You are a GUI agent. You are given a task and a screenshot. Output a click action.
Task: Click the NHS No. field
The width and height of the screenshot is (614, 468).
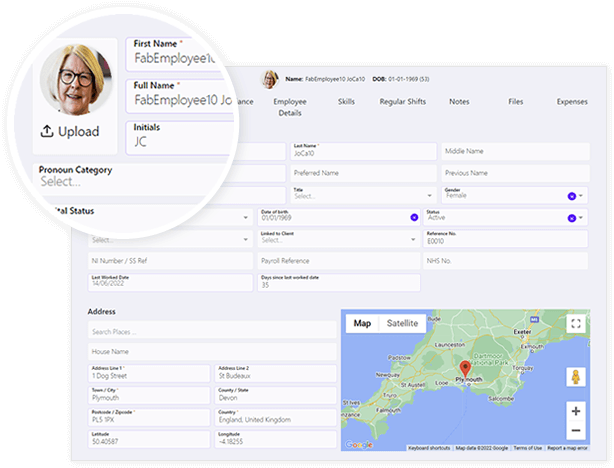coord(505,261)
